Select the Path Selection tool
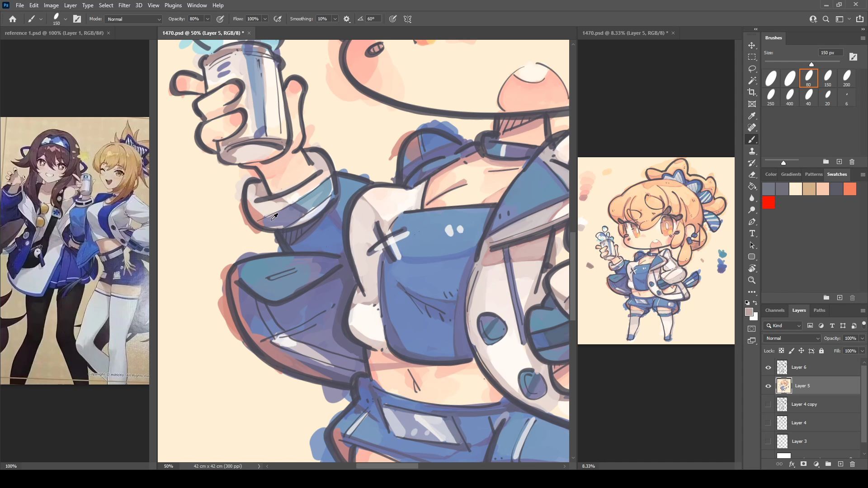Image resolution: width=868 pixels, height=488 pixels. click(752, 245)
